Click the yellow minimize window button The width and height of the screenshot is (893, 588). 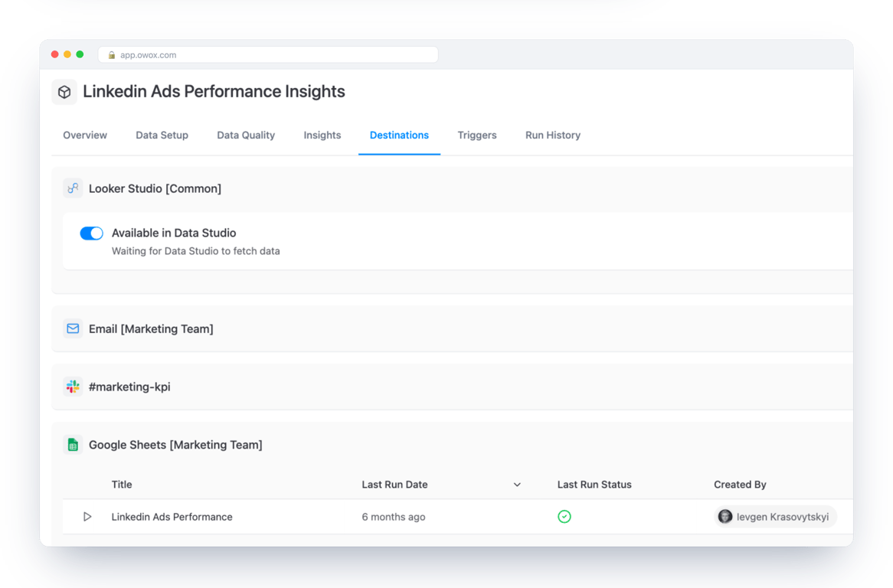click(67, 54)
